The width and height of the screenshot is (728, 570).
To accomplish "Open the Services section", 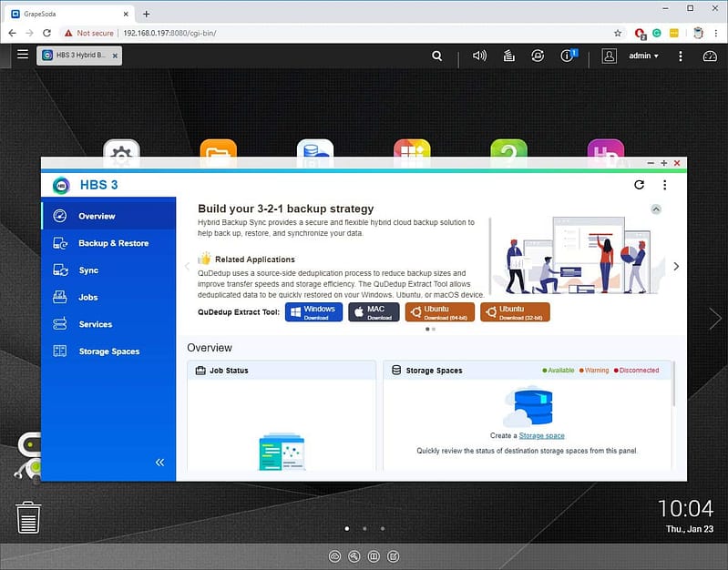I will (108, 324).
